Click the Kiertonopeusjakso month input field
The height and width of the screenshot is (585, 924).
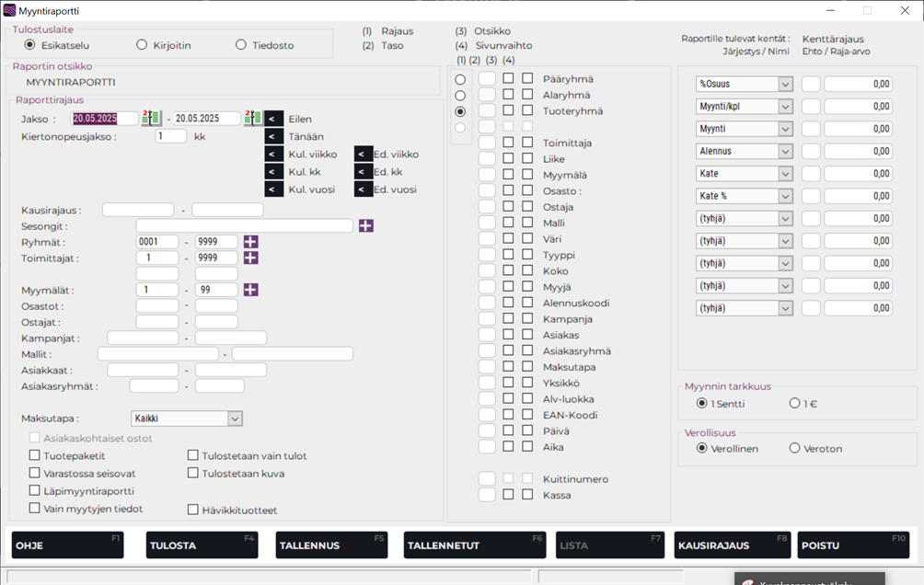170,136
